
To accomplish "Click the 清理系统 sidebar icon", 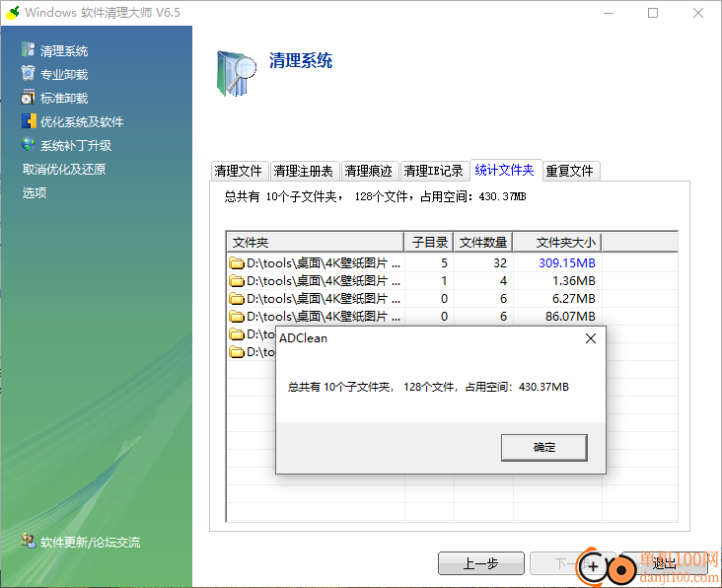I will (28, 49).
